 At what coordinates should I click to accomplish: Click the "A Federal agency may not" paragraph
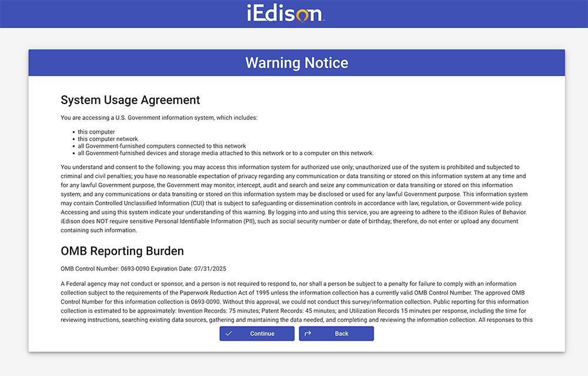tap(294, 302)
